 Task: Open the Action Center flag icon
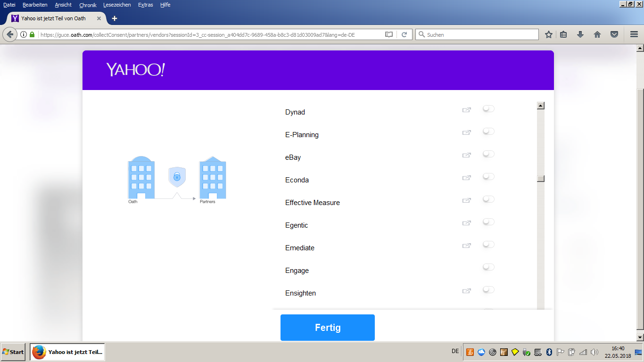561,352
